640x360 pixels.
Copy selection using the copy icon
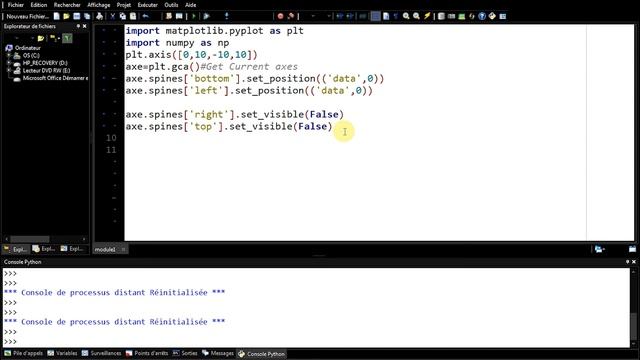[x=123, y=16]
